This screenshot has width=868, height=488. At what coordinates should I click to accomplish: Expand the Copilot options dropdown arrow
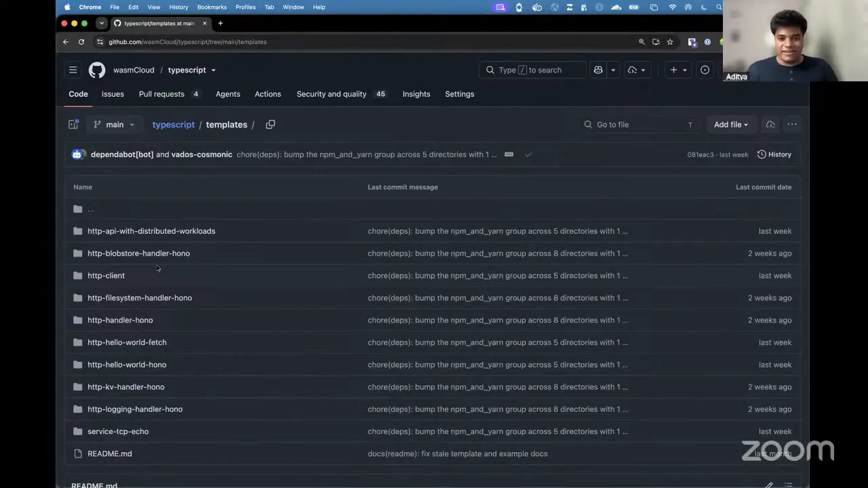click(x=613, y=70)
